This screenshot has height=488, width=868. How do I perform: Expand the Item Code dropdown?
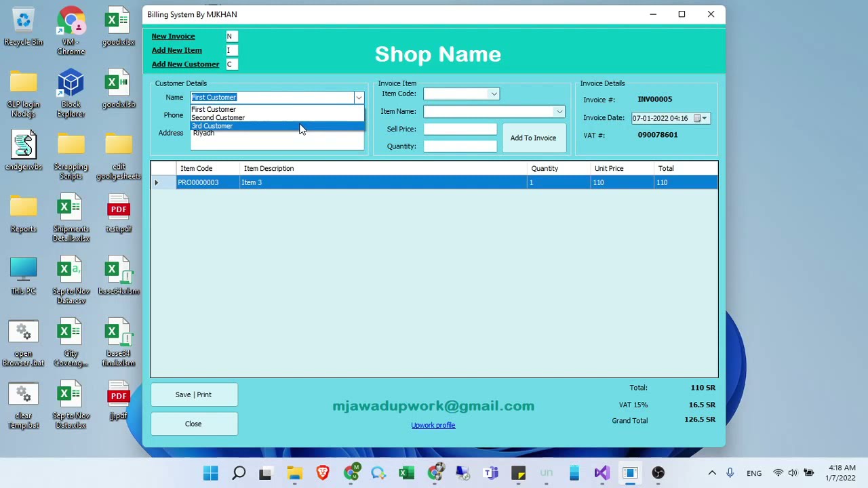494,94
